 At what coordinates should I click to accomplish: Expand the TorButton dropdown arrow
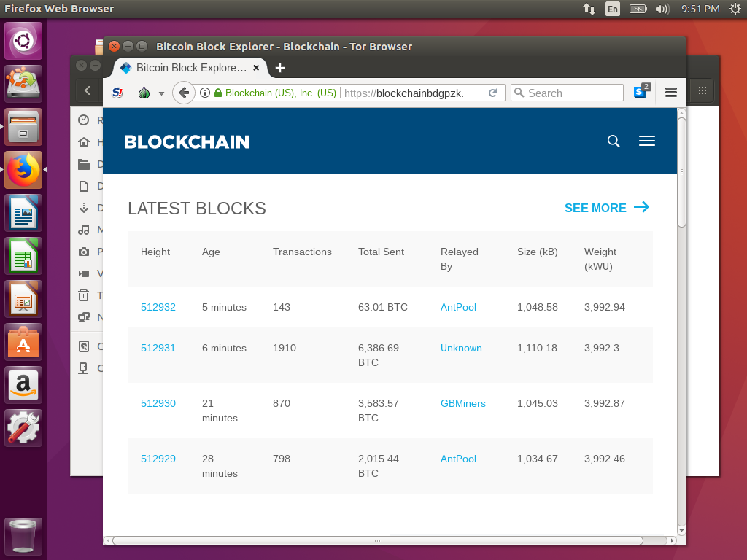(160, 93)
